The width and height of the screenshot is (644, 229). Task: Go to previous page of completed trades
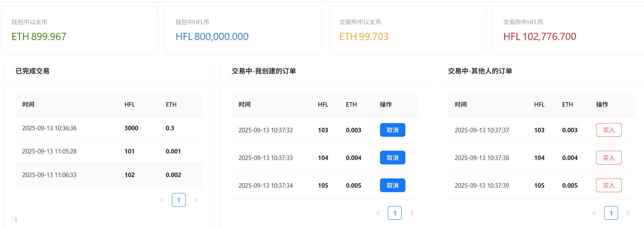[161, 200]
